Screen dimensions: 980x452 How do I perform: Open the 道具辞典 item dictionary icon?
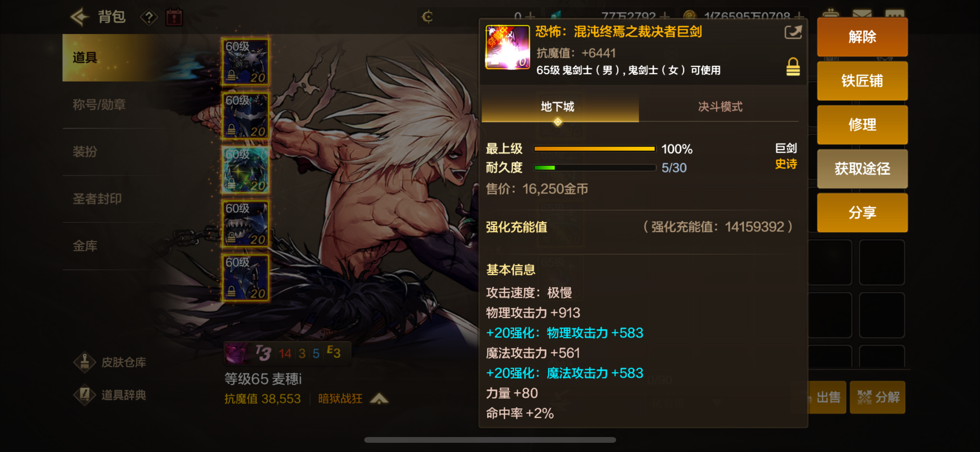coord(84,395)
